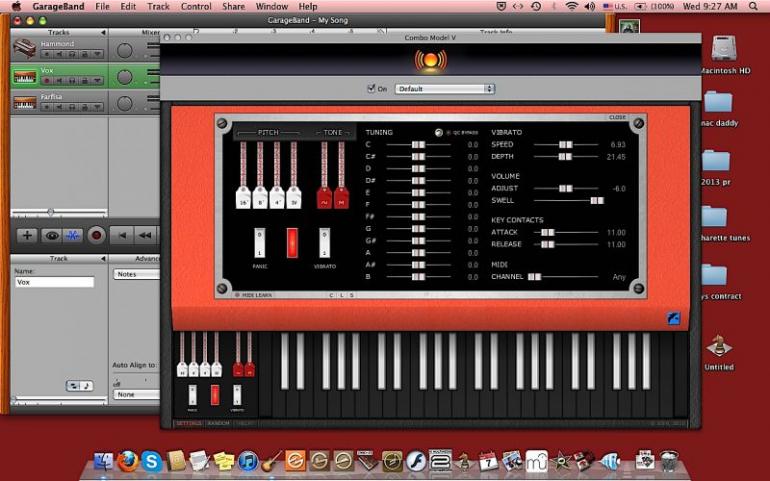Screen dimensions: 770x481
Task: Switch editor to score notation view
Action: (x=86, y=386)
